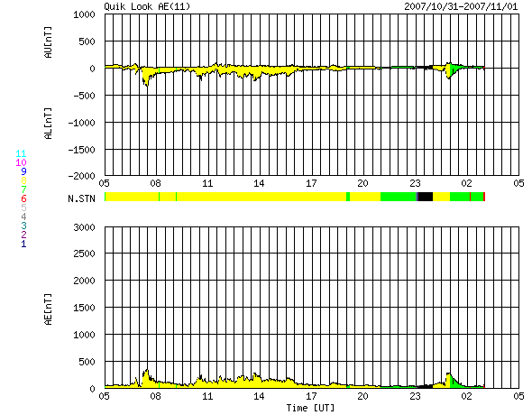Pick legend number "9" in blue
532x415 pixels.
coord(23,171)
